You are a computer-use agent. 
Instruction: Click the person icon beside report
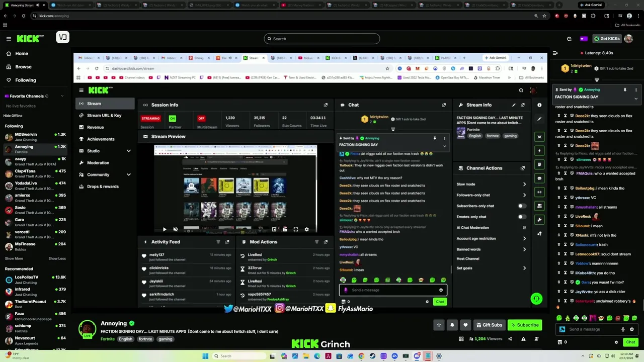pyautogui.click(x=536, y=339)
